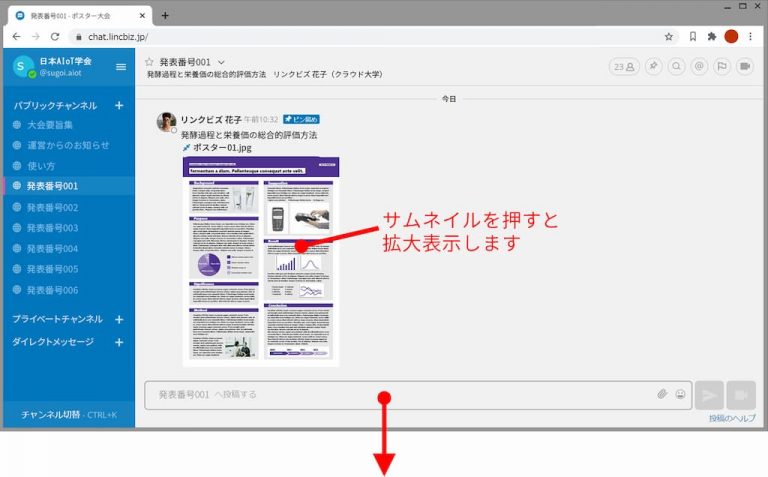Open the 投稿のヘルプ link
This screenshot has height=477, width=768.
(731, 418)
